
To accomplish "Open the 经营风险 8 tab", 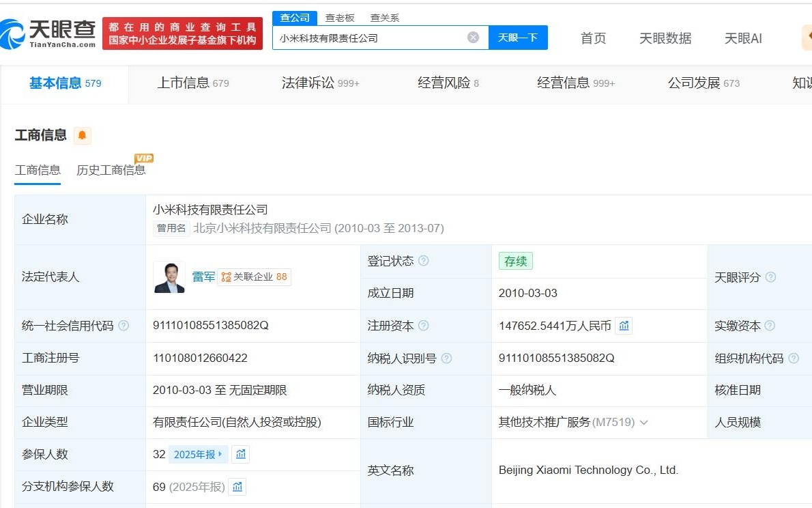I will tap(448, 83).
